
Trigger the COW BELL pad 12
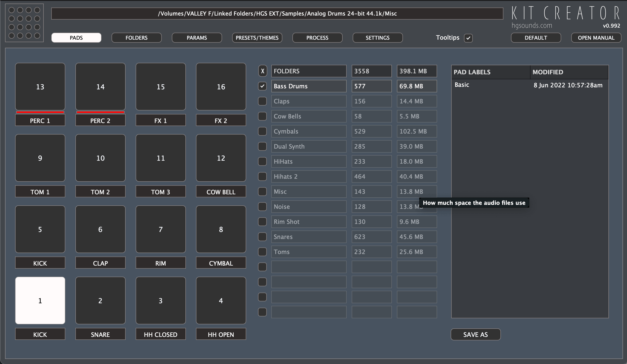point(221,158)
